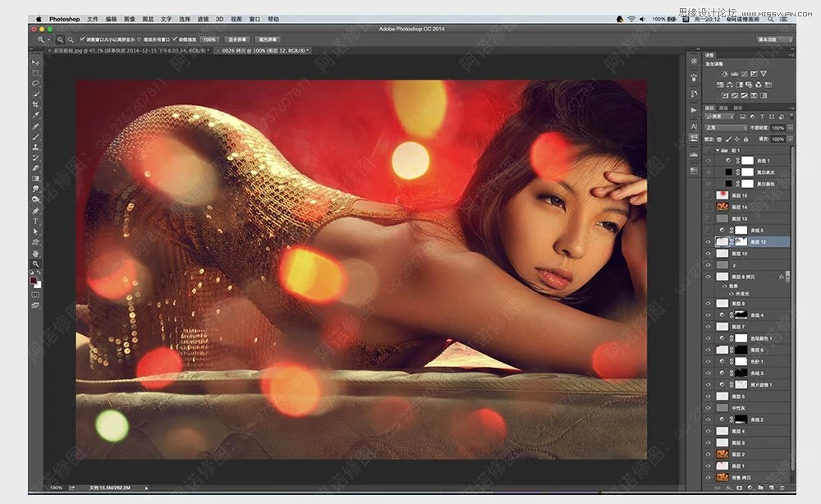821x504 pixels.
Task: Select the Horizontal Type tool
Action: tap(35, 221)
